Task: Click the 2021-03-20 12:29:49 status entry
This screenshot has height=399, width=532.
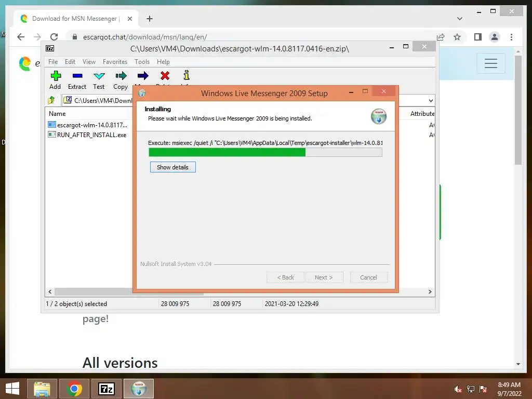Action: click(x=291, y=303)
